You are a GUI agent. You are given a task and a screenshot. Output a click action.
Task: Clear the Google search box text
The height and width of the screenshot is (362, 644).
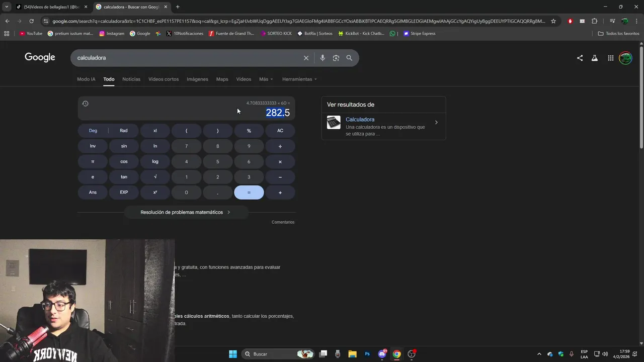point(306,58)
